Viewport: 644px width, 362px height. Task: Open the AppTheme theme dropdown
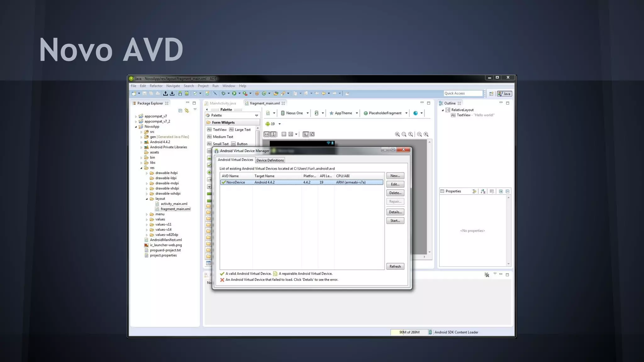[x=344, y=113]
